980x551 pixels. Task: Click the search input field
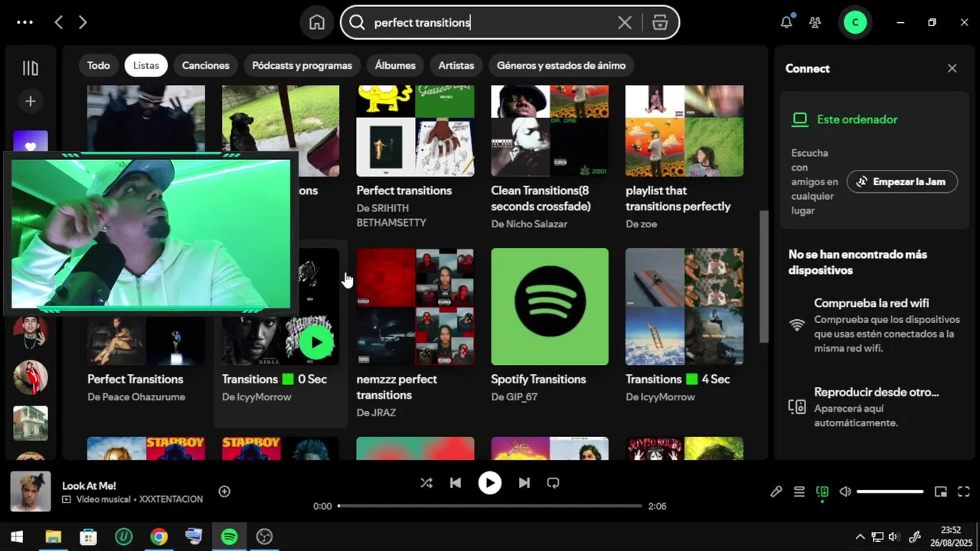[490, 22]
